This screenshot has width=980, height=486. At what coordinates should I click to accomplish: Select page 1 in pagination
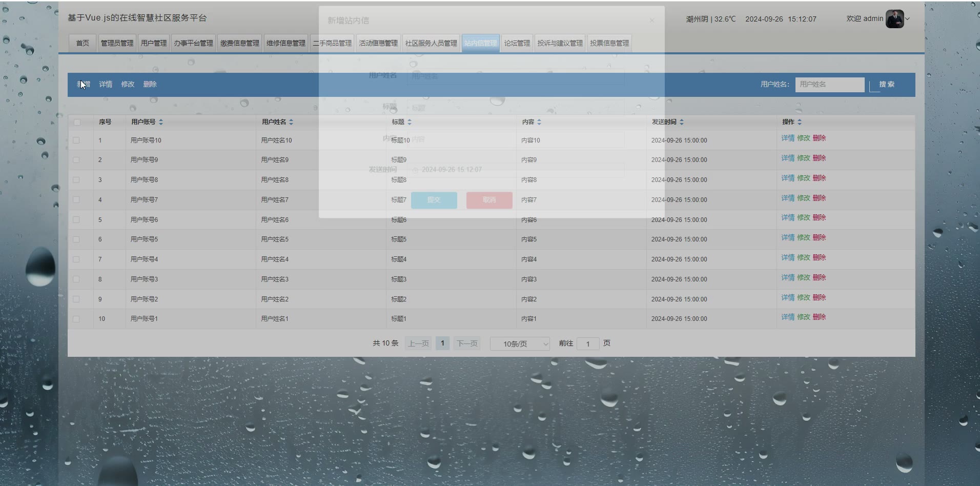pyautogui.click(x=442, y=343)
